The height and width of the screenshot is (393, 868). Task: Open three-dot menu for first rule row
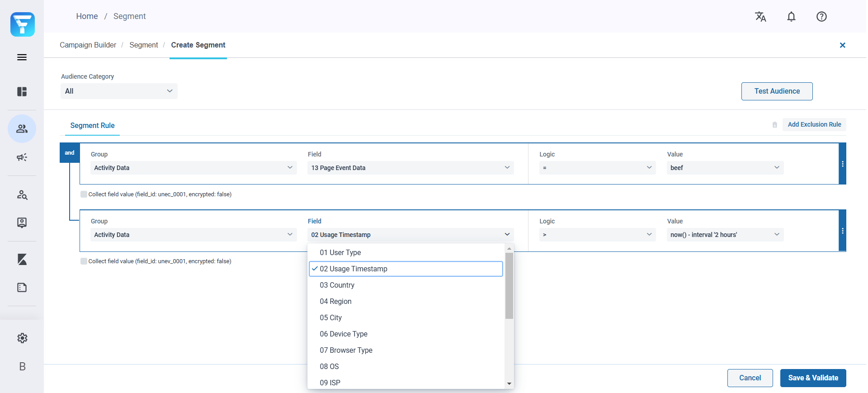[x=842, y=164]
